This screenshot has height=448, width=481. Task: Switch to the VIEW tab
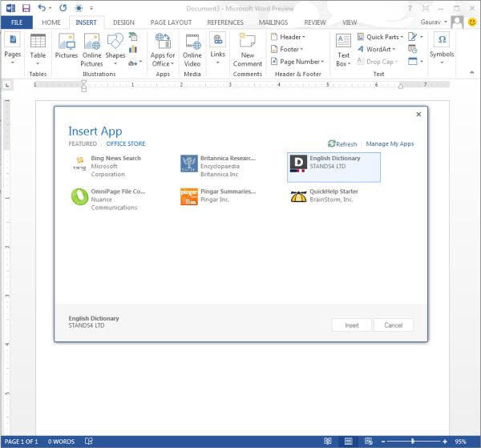pos(350,22)
